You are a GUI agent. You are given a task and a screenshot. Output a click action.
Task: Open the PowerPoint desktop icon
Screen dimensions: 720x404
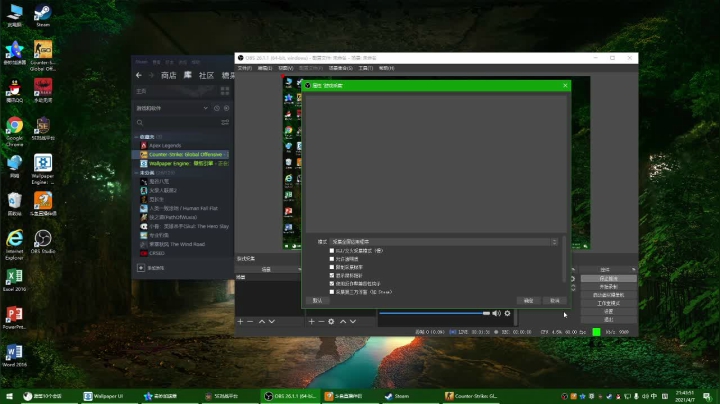(x=14, y=318)
